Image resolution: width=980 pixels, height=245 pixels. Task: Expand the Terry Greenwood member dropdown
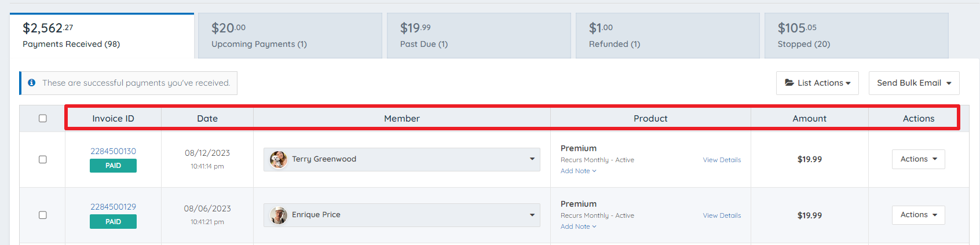coord(532,159)
